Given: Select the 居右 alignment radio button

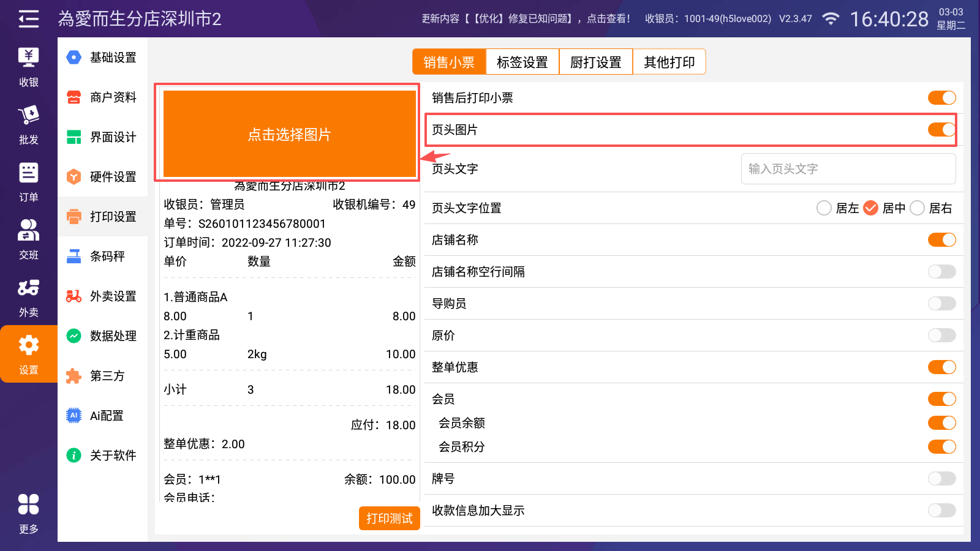Looking at the screenshot, I should tap(918, 208).
